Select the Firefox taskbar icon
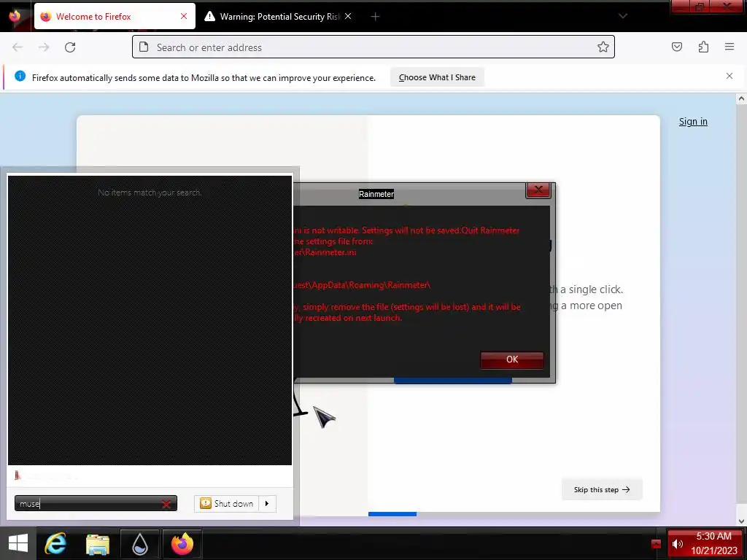This screenshot has width=747, height=560. coord(182,544)
